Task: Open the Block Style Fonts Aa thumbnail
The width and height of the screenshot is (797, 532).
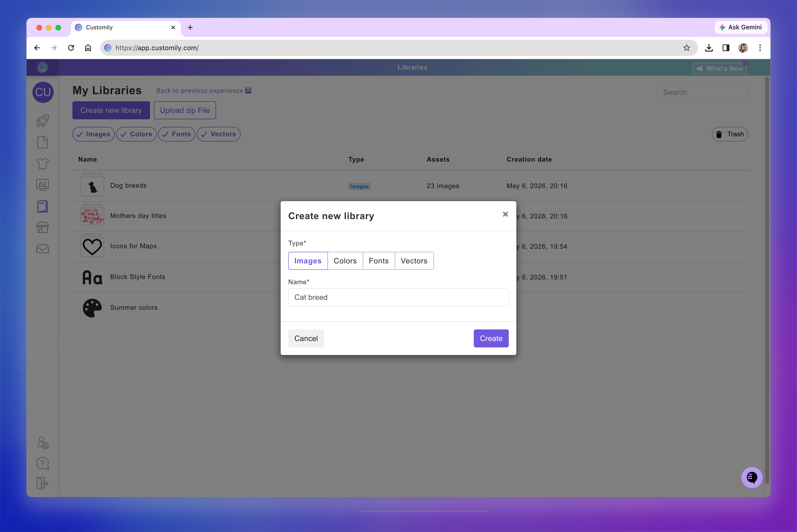Action: pos(92,277)
